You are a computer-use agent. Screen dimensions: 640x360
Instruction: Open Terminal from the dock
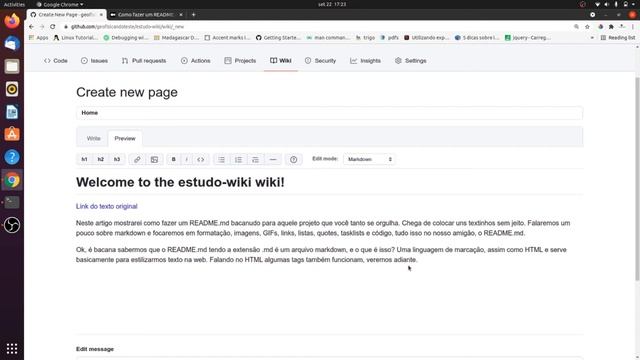(12, 202)
